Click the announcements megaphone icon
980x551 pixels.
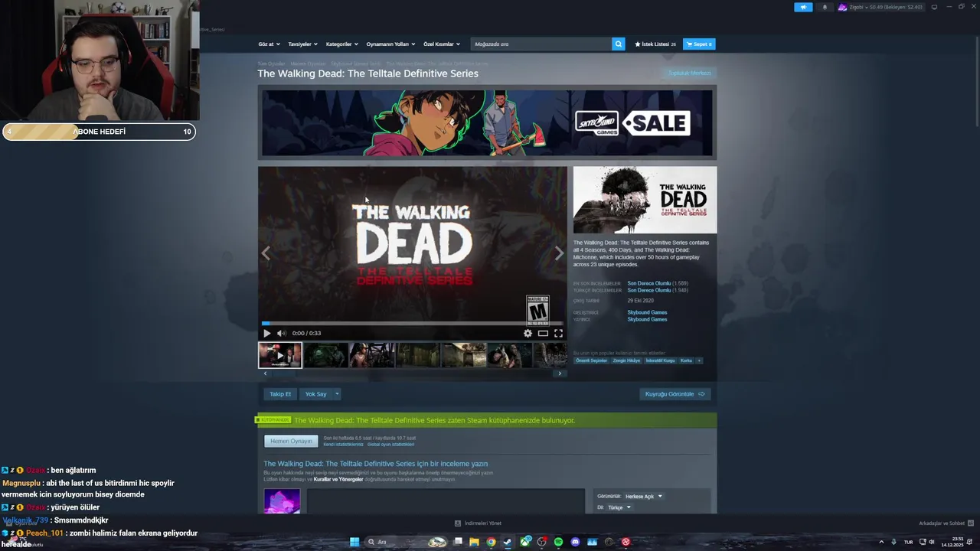pos(803,7)
